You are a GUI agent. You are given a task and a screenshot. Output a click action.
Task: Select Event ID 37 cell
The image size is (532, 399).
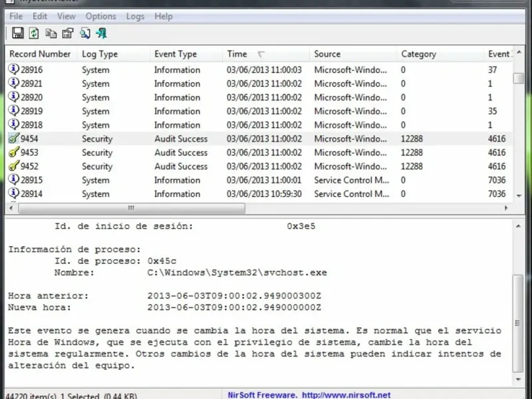pos(492,70)
